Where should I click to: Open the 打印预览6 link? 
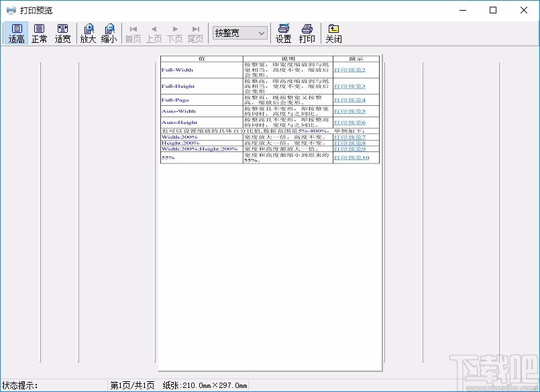point(349,123)
